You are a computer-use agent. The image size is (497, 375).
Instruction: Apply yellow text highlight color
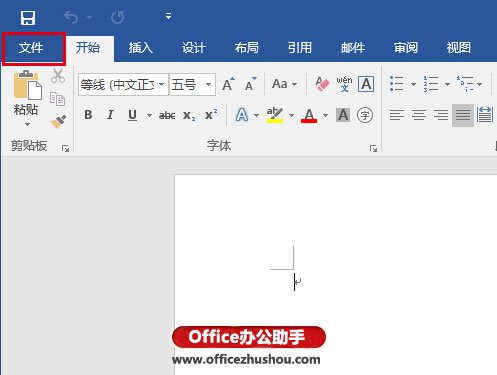[x=275, y=115]
